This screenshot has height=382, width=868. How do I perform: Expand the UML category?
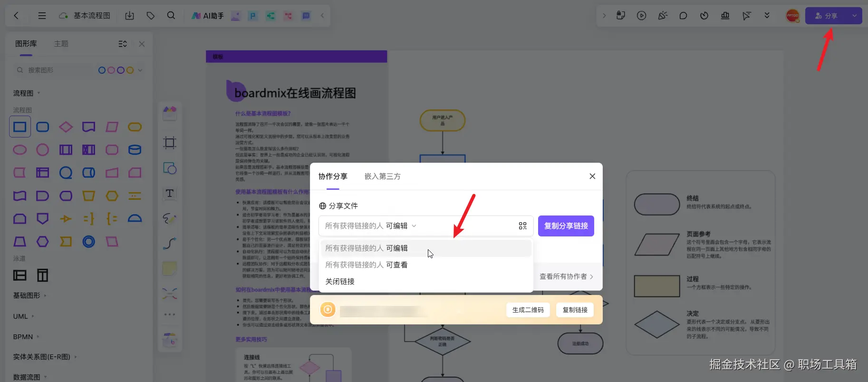pyautogui.click(x=23, y=316)
